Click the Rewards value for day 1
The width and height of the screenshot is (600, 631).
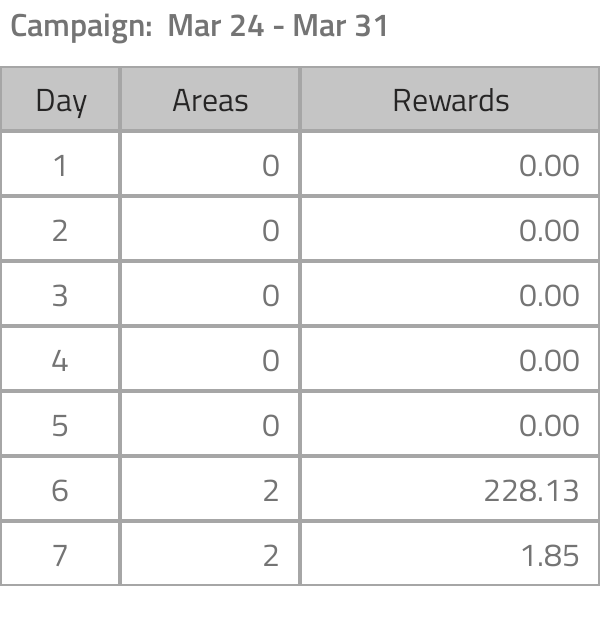pyautogui.click(x=549, y=165)
